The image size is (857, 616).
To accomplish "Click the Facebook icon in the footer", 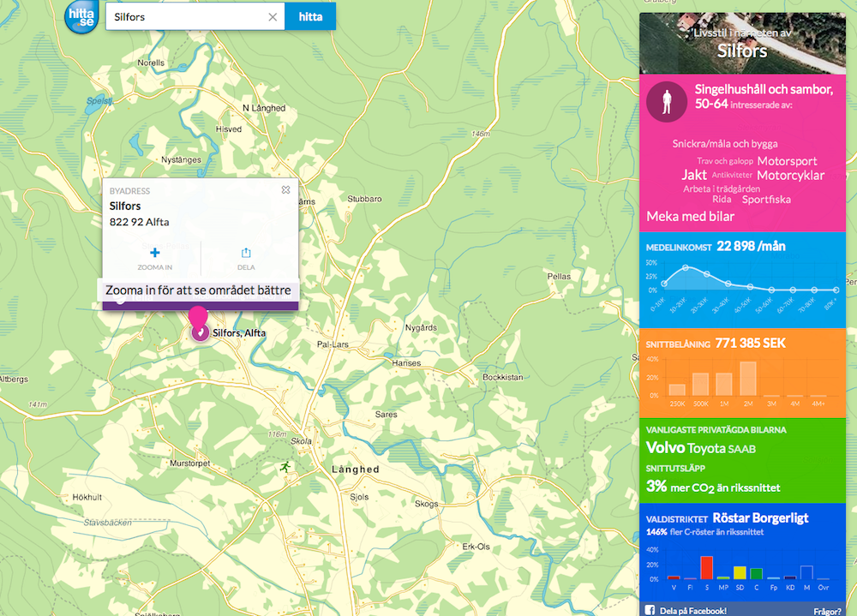I will tap(650, 610).
